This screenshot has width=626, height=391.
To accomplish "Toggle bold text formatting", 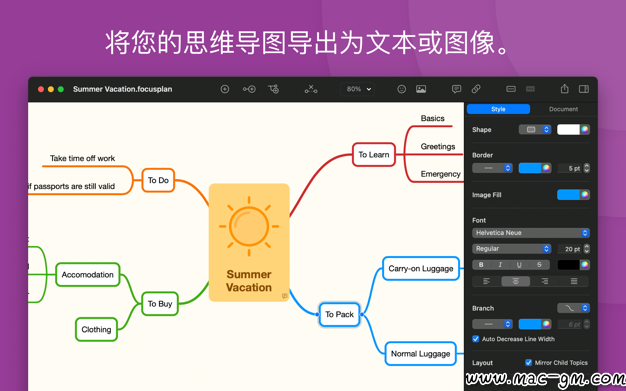I will (481, 265).
